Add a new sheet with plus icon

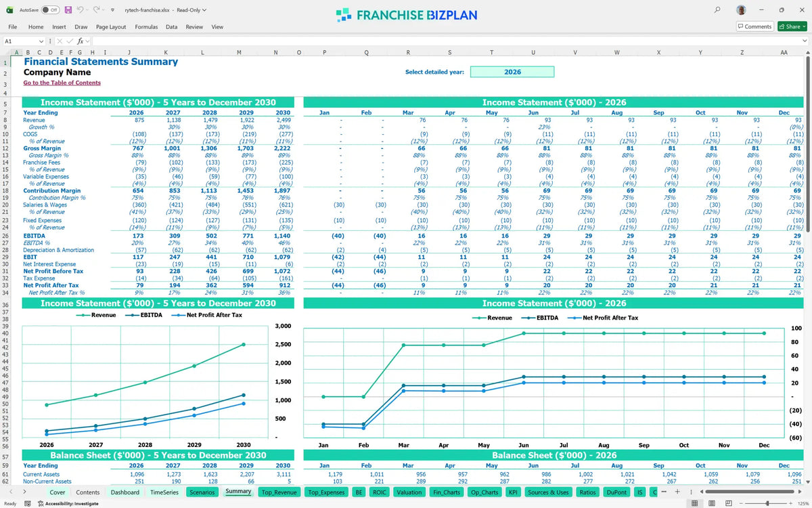(x=677, y=492)
